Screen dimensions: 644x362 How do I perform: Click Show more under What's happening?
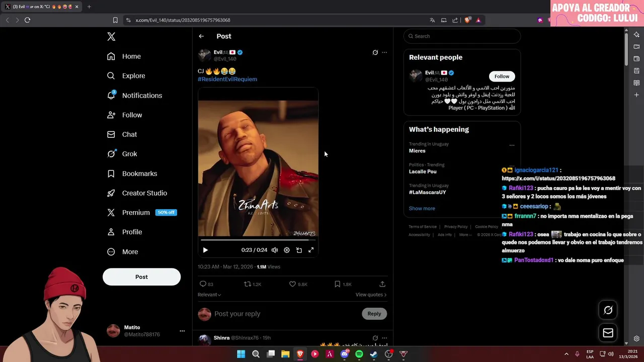[422, 208]
